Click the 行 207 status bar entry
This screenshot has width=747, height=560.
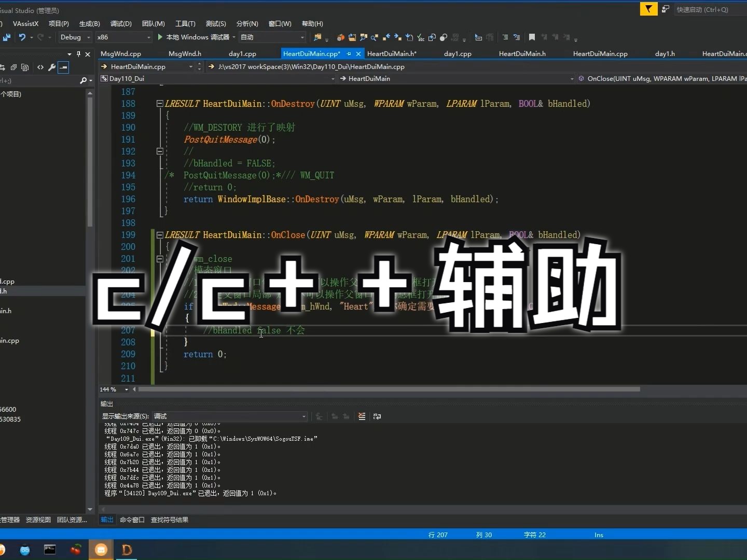click(x=438, y=535)
